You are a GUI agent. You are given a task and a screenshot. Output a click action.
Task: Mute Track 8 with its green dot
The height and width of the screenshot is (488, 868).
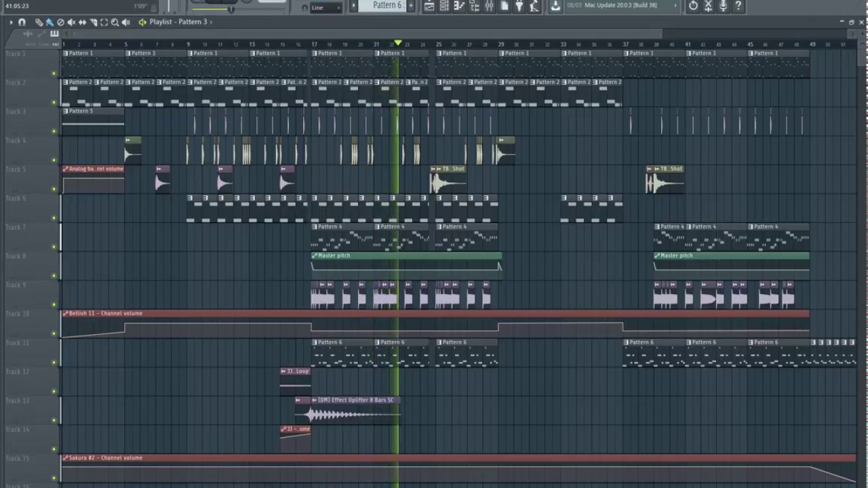tap(54, 276)
